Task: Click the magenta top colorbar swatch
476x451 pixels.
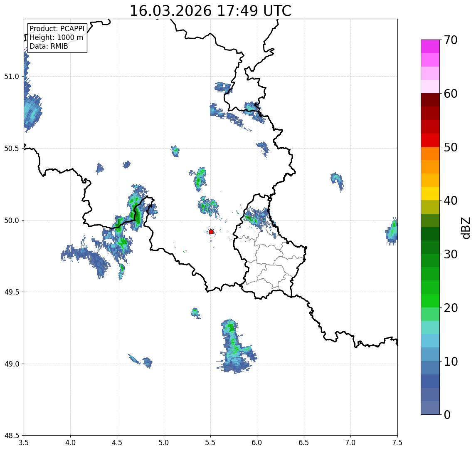Action: pyautogui.click(x=430, y=47)
